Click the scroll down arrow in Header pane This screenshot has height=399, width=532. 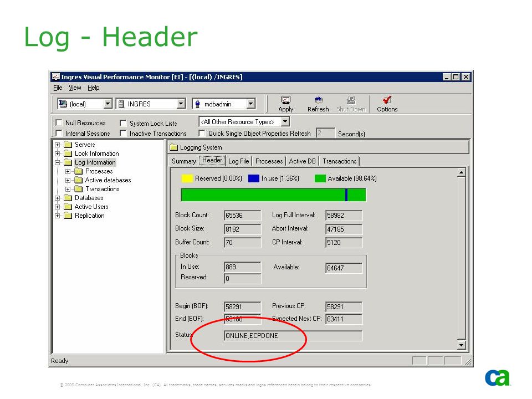[461, 345]
